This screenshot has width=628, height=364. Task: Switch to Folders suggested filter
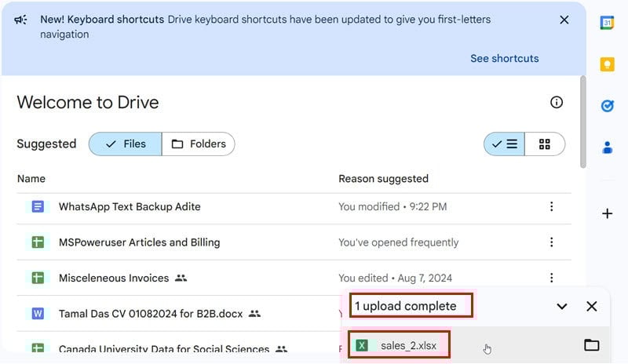[199, 144]
